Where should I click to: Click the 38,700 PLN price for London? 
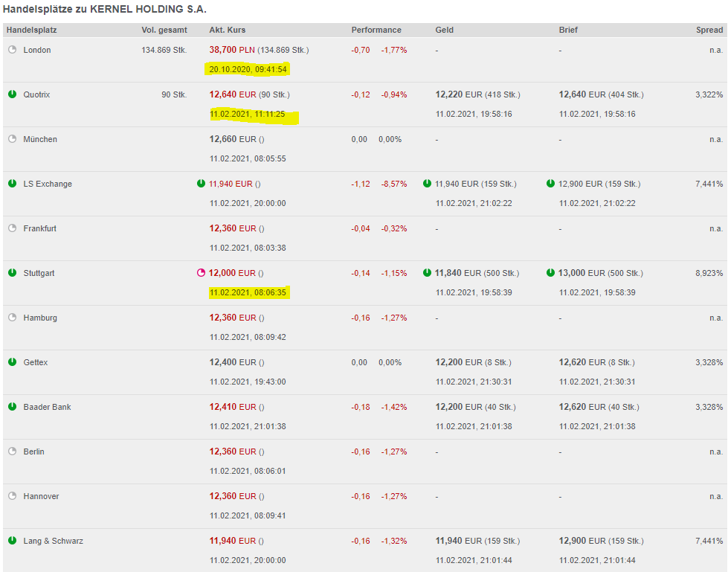pyautogui.click(x=223, y=50)
